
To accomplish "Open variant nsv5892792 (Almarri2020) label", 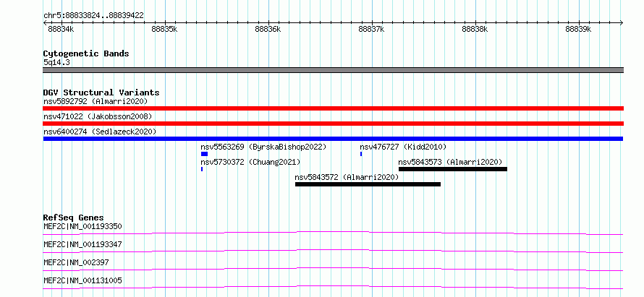I will (x=96, y=101).
